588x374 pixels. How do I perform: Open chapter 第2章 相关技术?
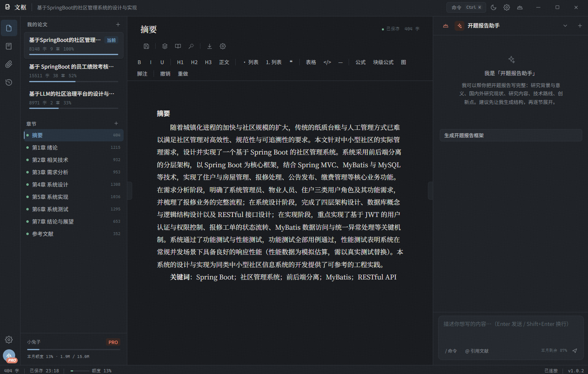73,160
